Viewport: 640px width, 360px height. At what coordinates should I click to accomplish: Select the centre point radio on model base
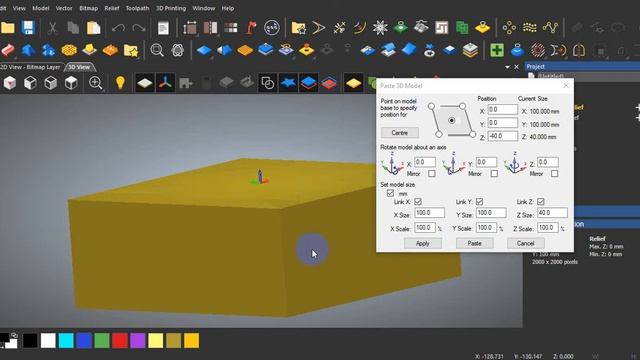click(x=451, y=120)
